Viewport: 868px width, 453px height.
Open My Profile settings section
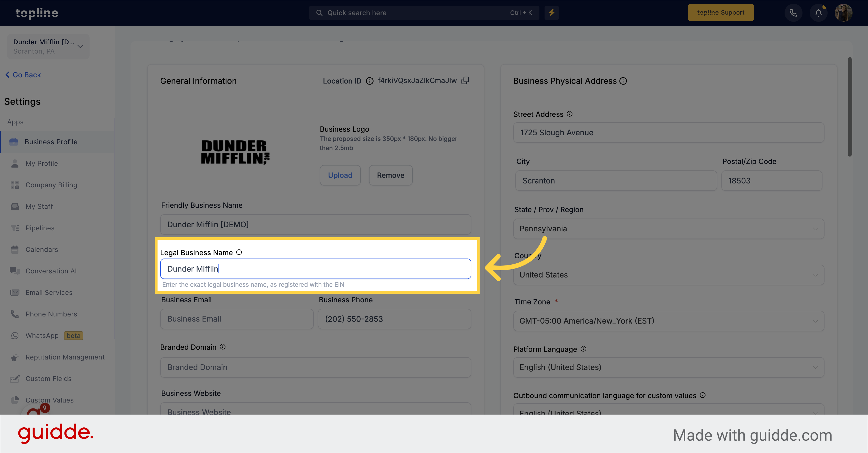pyautogui.click(x=41, y=163)
